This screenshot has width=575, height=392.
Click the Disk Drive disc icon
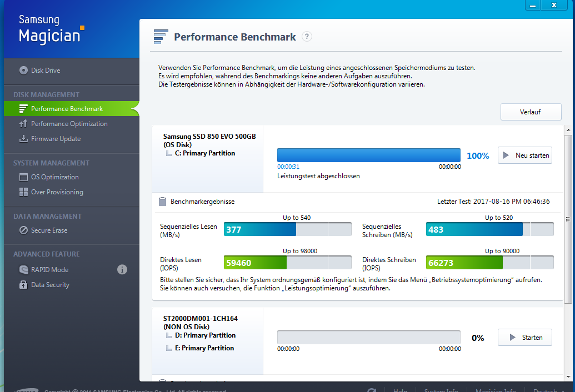23,71
